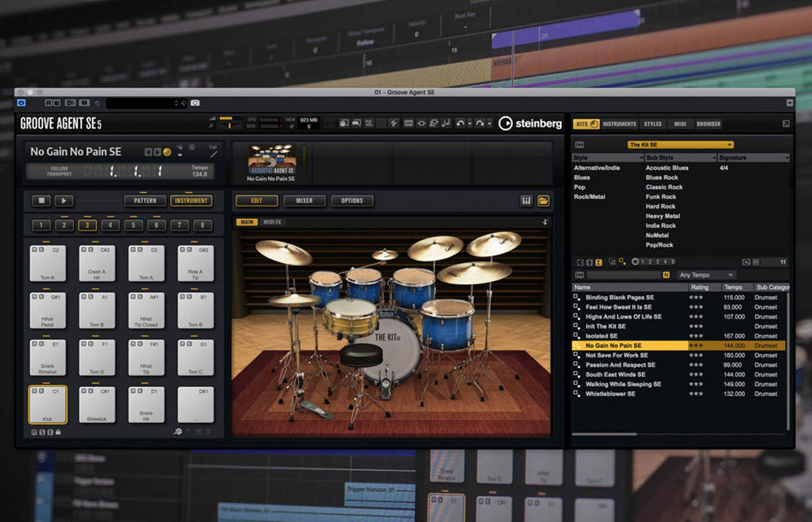Trigger the Kick pad C1

[x=48, y=404]
